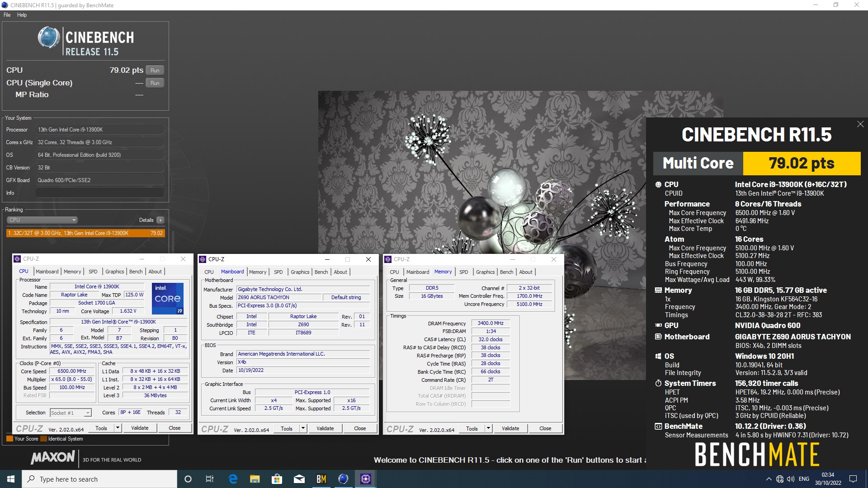
Task: Click the DRAM Frequency 3400.0 MHz value
Action: click(491, 323)
